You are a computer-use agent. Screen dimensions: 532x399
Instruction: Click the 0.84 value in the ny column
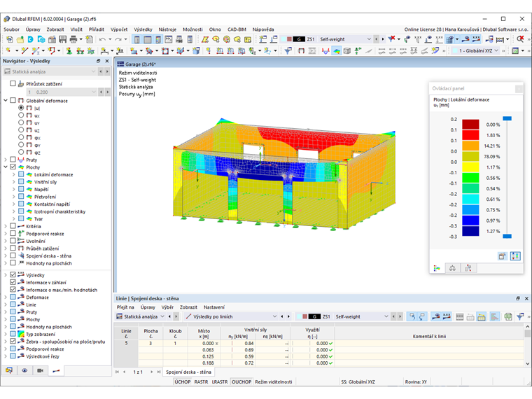pyautogui.click(x=249, y=344)
